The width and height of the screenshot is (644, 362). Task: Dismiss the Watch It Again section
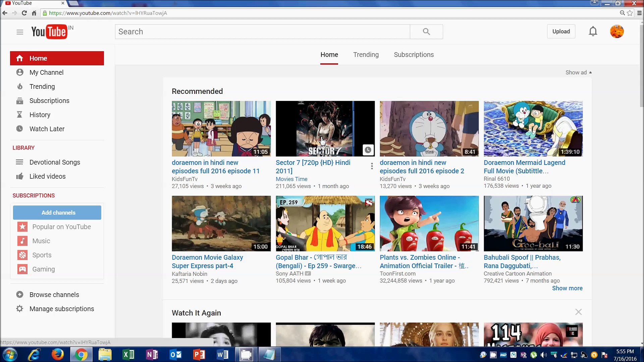click(578, 312)
